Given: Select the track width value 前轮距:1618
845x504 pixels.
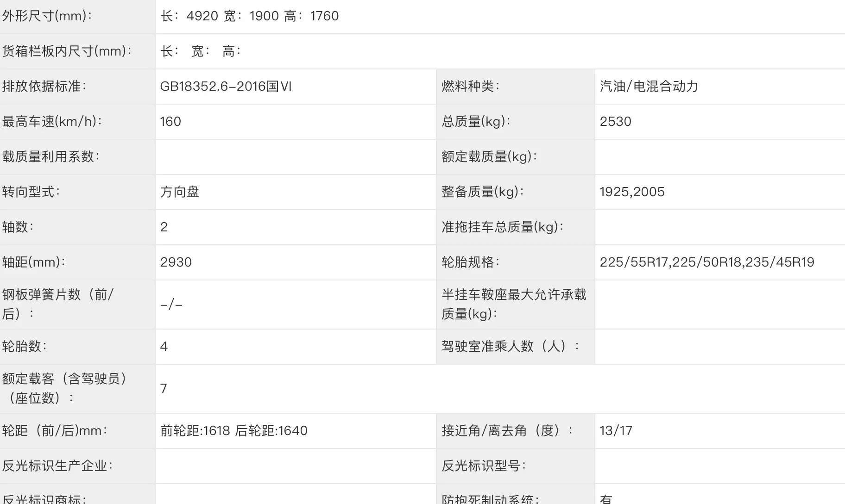Looking at the screenshot, I should tap(195, 431).
